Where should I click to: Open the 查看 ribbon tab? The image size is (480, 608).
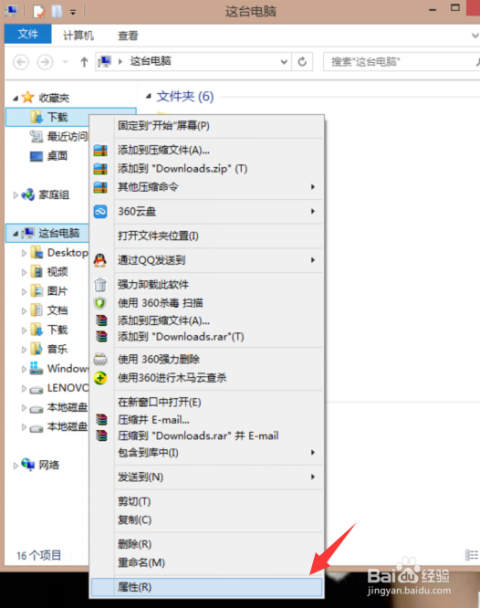[x=128, y=36]
